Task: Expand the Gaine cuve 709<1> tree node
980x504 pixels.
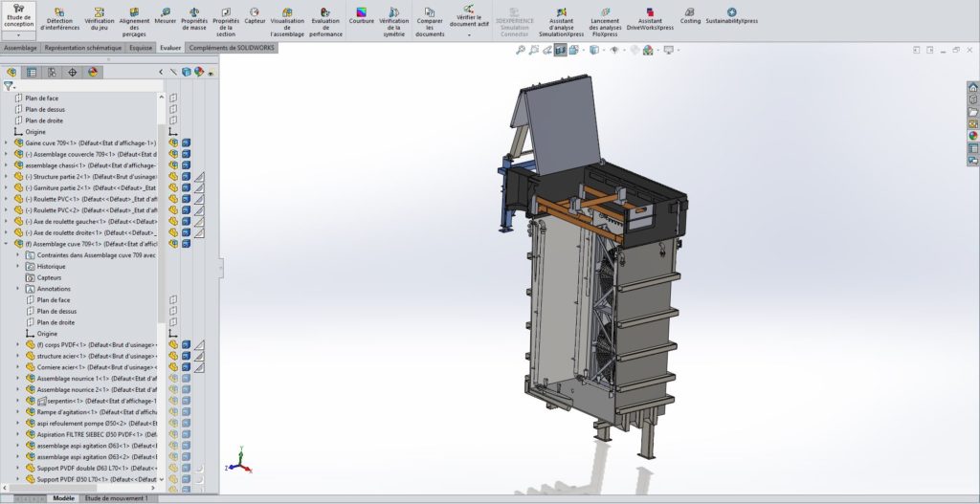Action: (6, 142)
